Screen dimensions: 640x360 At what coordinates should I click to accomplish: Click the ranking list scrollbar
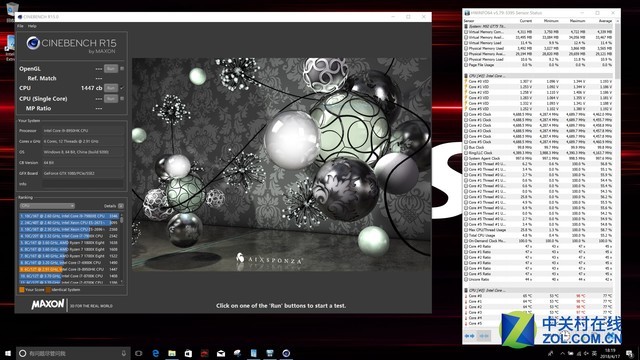(122, 248)
